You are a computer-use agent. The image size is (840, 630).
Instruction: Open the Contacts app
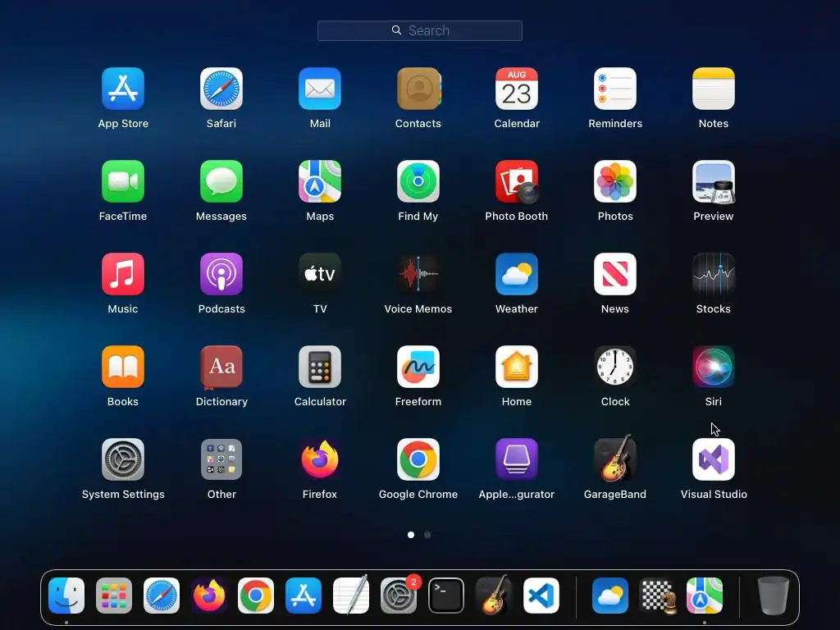(418, 89)
